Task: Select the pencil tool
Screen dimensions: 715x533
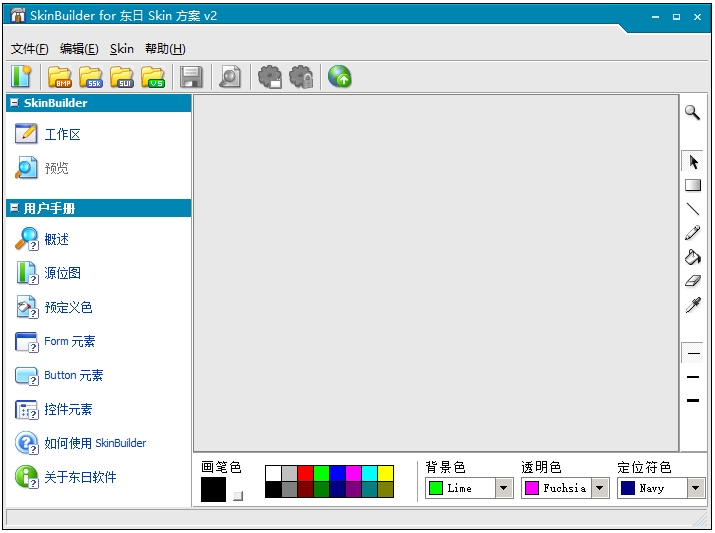Action: tap(693, 233)
